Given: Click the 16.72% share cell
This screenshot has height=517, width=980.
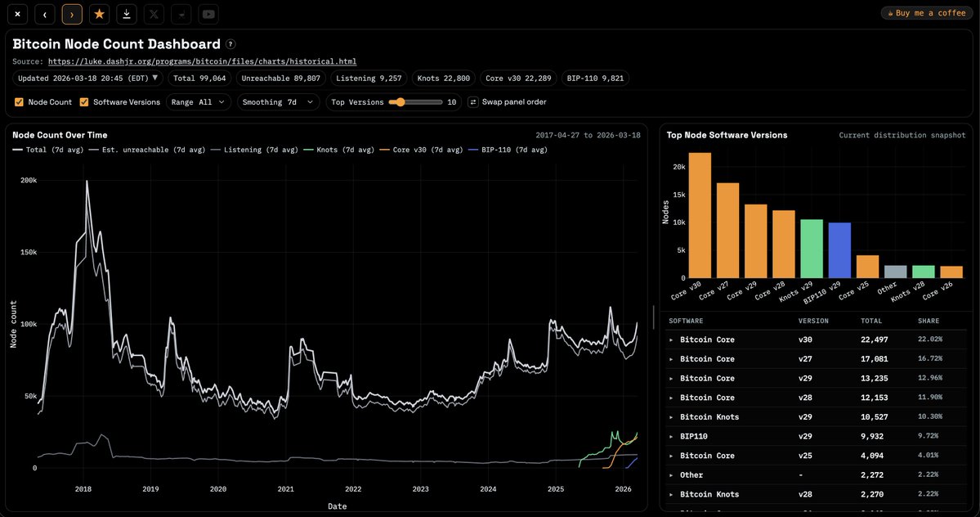Looking at the screenshot, I should click(930, 359).
